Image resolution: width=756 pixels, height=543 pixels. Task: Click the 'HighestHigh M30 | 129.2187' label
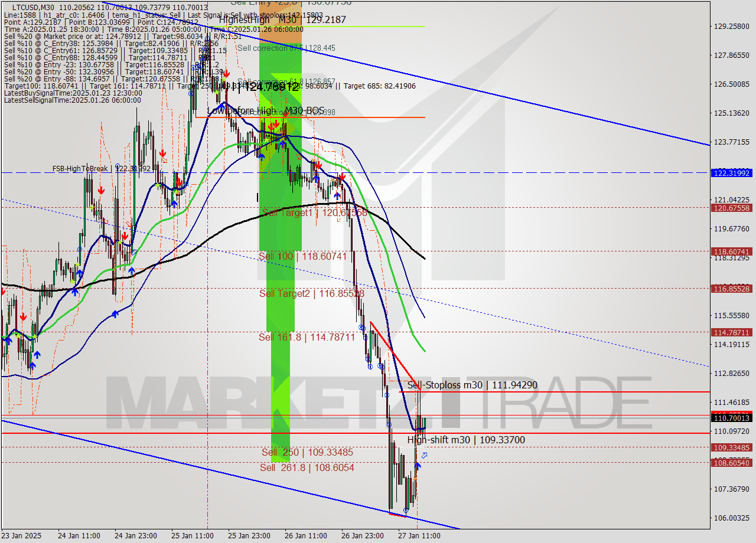tap(282, 19)
